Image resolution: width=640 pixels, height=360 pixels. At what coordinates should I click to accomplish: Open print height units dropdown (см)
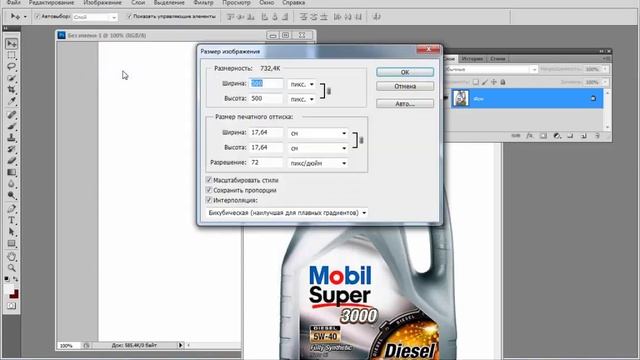coord(318,148)
